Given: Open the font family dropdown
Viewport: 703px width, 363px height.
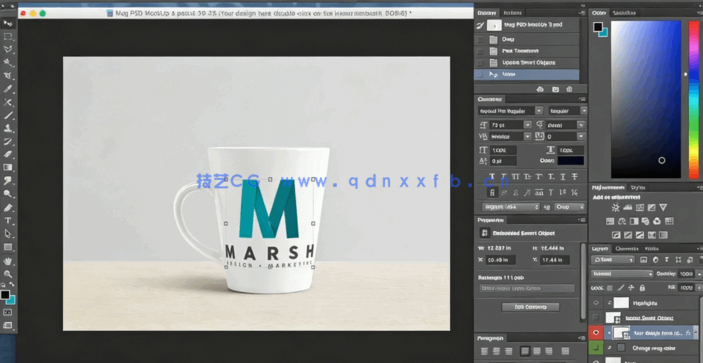Looking at the screenshot, I should 539,110.
